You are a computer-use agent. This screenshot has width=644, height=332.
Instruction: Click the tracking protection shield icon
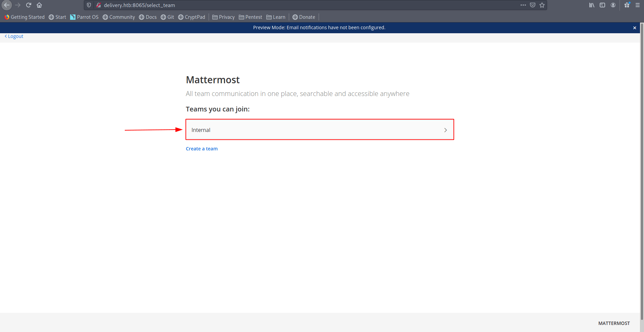point(89,5)
